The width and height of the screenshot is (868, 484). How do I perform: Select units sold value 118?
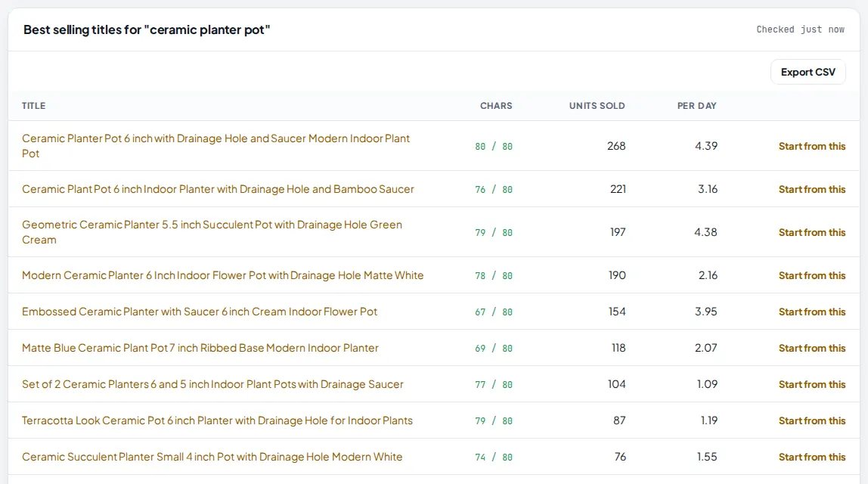[618, 349]
